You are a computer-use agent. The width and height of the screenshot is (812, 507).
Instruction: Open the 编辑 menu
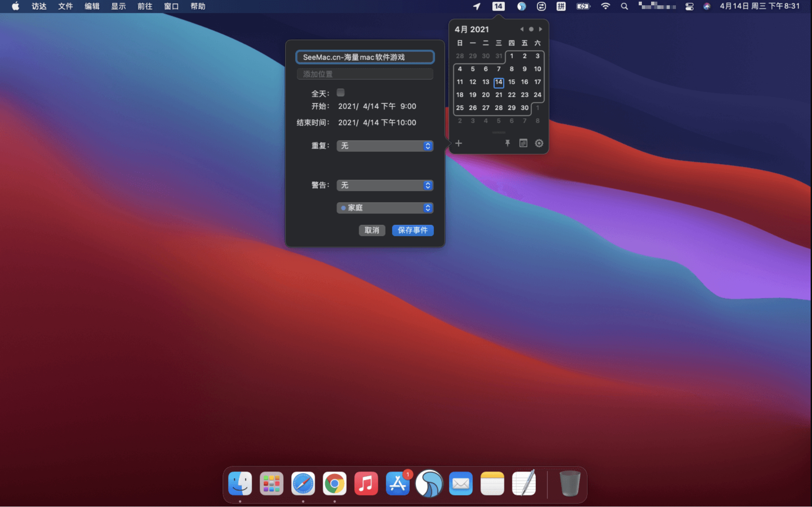pyautogui.click(x=92, y=6)
